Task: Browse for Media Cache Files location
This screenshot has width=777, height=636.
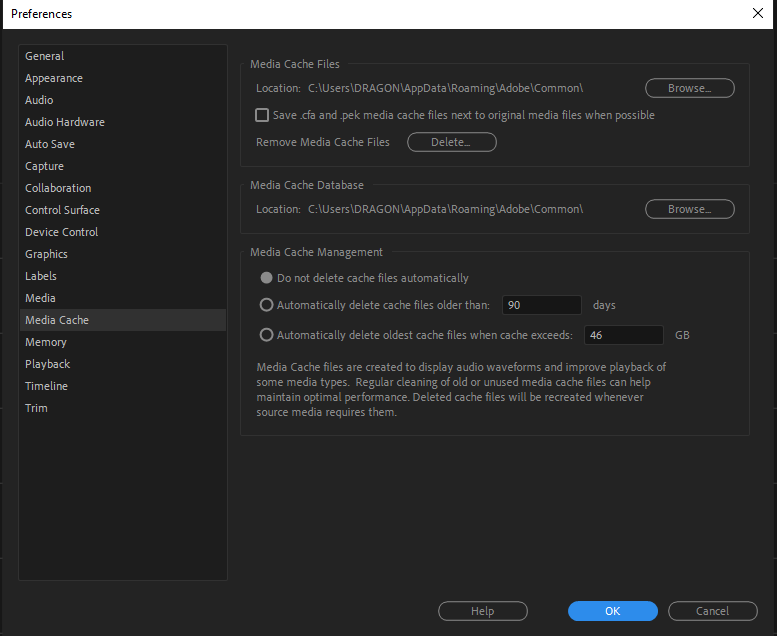Action: (x=689, y=88)
